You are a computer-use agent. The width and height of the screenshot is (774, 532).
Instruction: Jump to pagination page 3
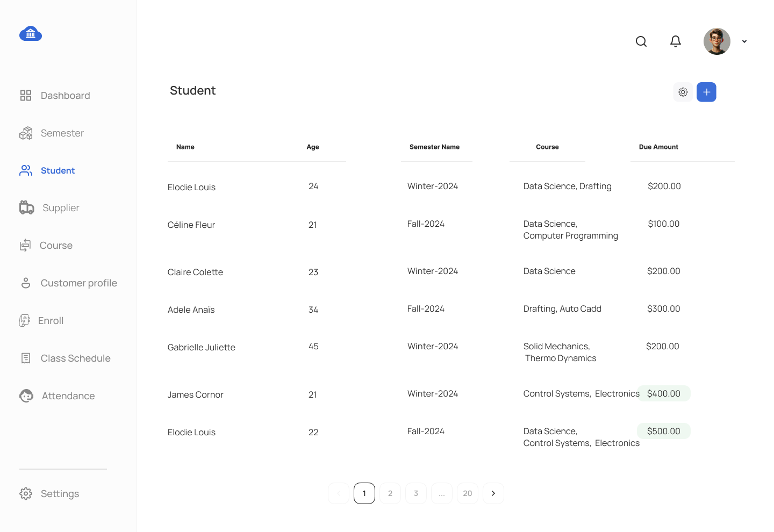416,493
